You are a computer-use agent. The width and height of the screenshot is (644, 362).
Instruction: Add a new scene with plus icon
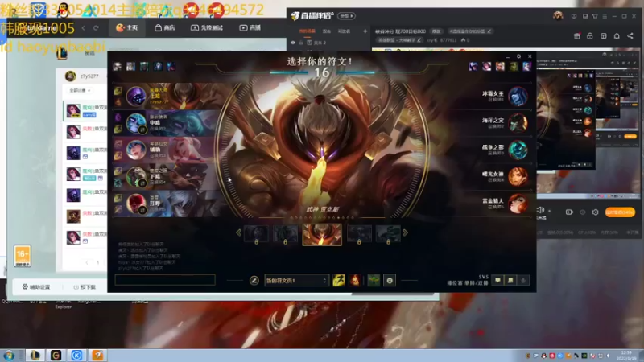(x=365, y=31)
